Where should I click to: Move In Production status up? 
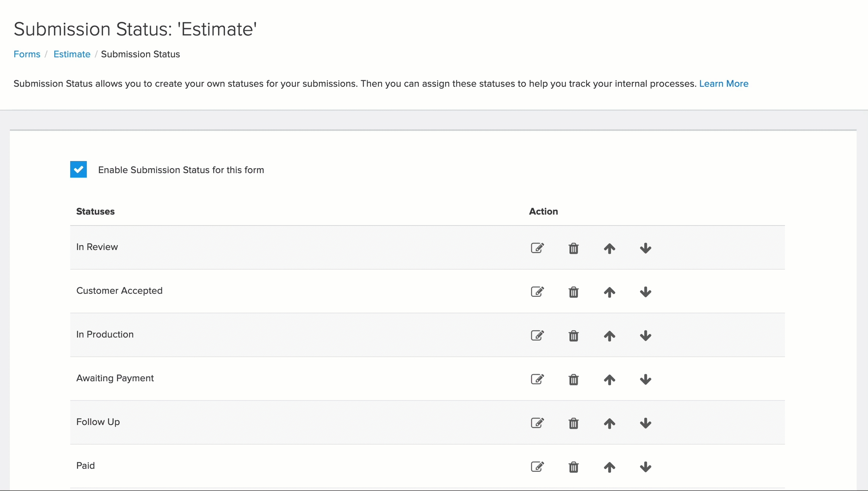pyautogui.click(x=609, y=336)
